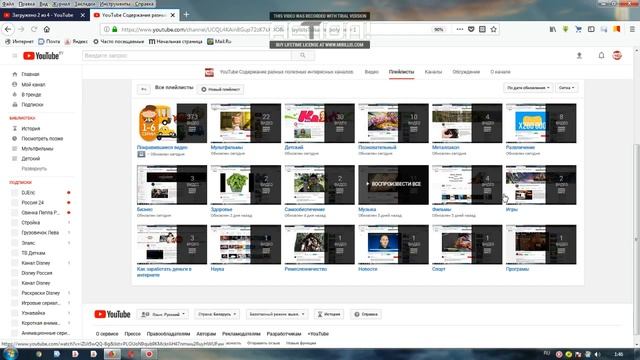Open the 'Правка' menu
This screenshot has width=640, height=360.
pyautogui.click(x=27, y=4)
